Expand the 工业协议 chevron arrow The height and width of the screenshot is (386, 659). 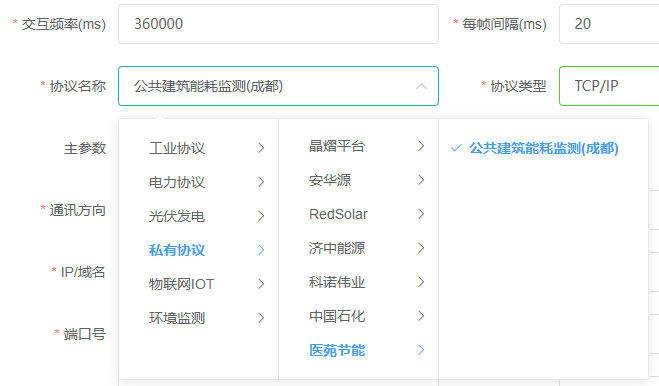tap(261, 148)
